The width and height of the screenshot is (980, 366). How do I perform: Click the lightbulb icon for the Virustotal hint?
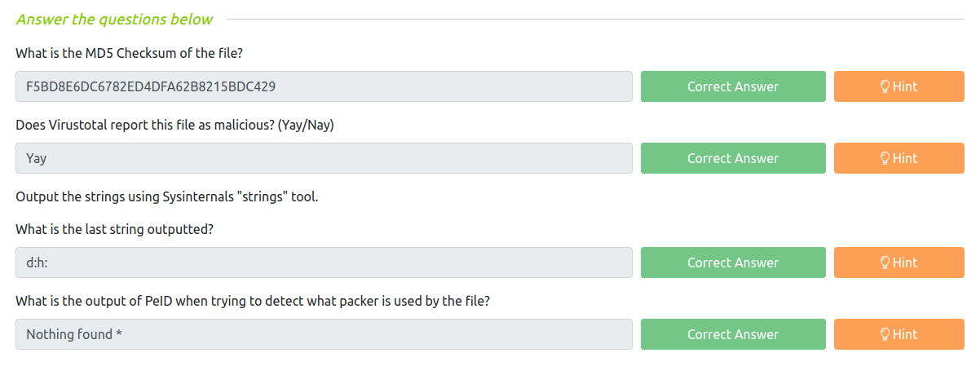885,158
